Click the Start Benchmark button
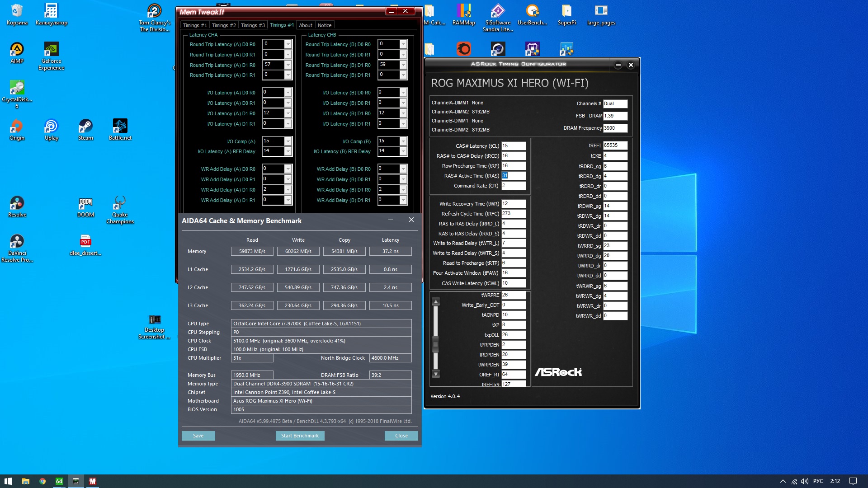 [300, 436]
